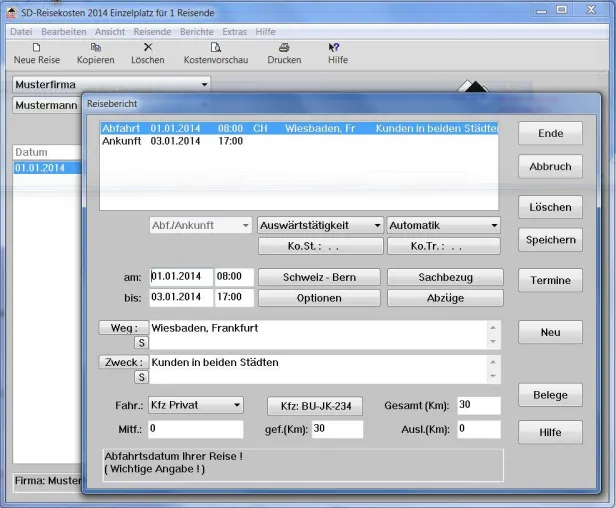Click the gef.(Km) input field
This screenshot has width=616, height=508.
pos(337,429)
